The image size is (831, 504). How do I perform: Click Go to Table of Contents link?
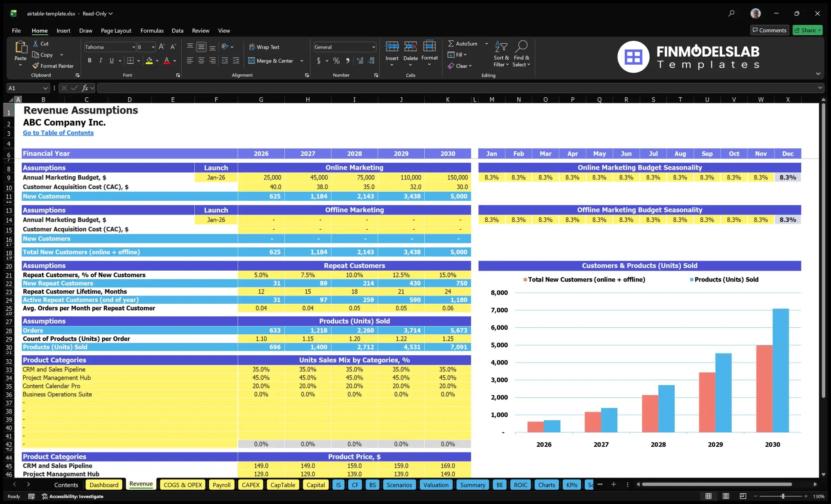point(58,133)
